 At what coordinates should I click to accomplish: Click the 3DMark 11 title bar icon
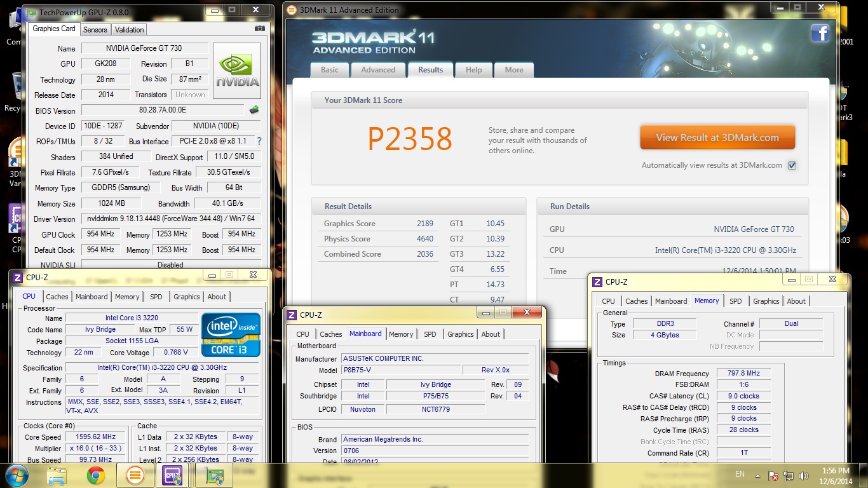pos(292,10)
